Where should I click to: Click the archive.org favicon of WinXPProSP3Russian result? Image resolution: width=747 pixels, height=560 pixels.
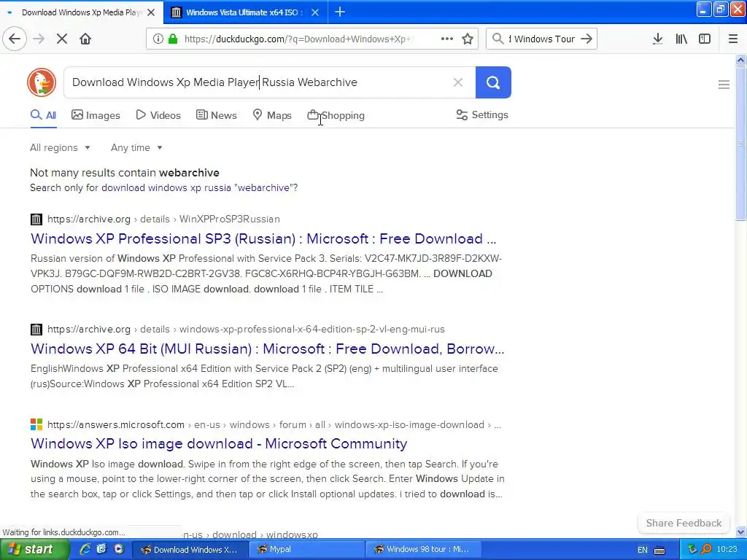pyautogui.click(x=36, y=219)
